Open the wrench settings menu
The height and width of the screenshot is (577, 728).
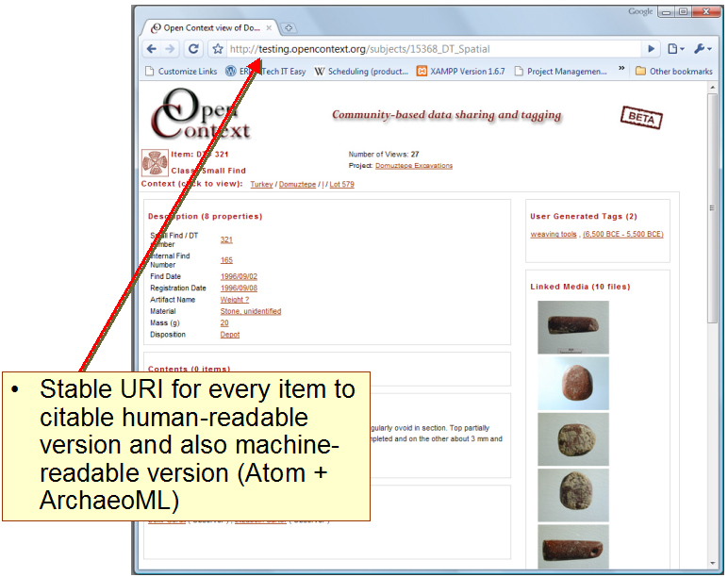(x=703, y=49)
